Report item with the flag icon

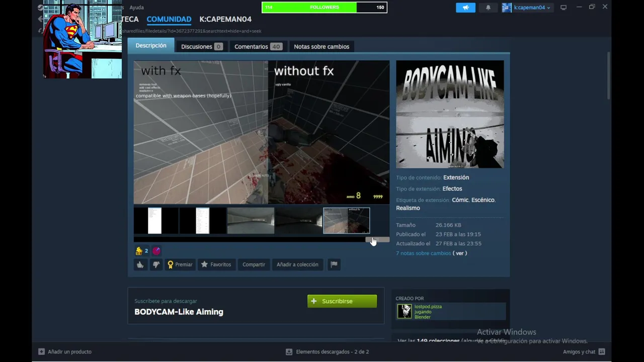334,264
